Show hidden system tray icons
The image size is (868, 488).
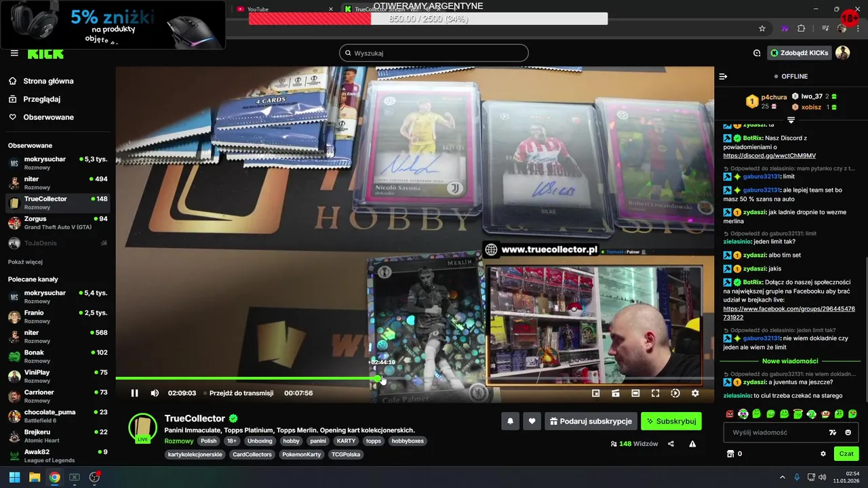(783, 477)
